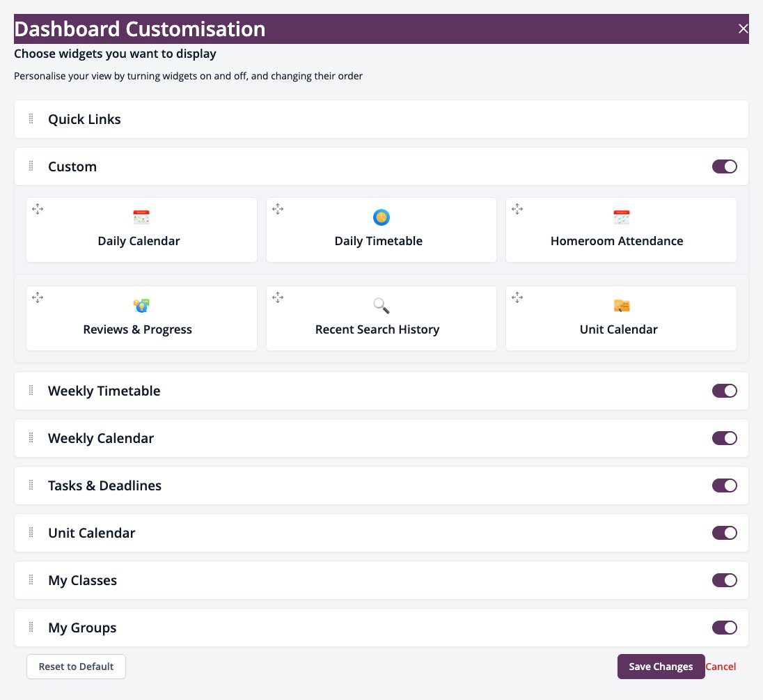
Task: Click the Save Changes button
Action: [x=661, y=667]
